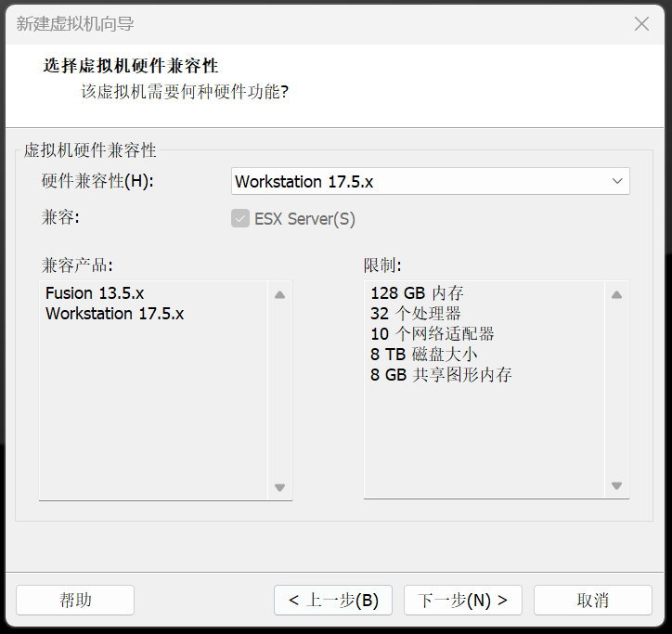The width and height of the screenshot is (672, 634).
Task: Select Fusion 13.5.x in compatible products list
Action: coord(95,293)
